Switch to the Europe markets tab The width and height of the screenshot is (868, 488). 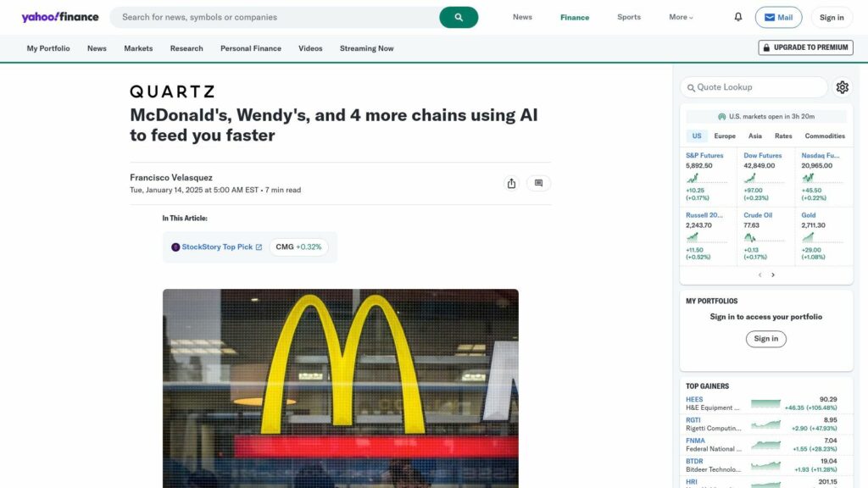[725, 136]
